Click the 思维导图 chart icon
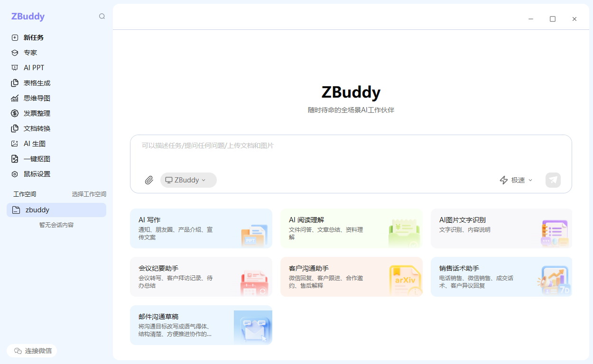This screenshot has height=364, width=593. point(15,98)
